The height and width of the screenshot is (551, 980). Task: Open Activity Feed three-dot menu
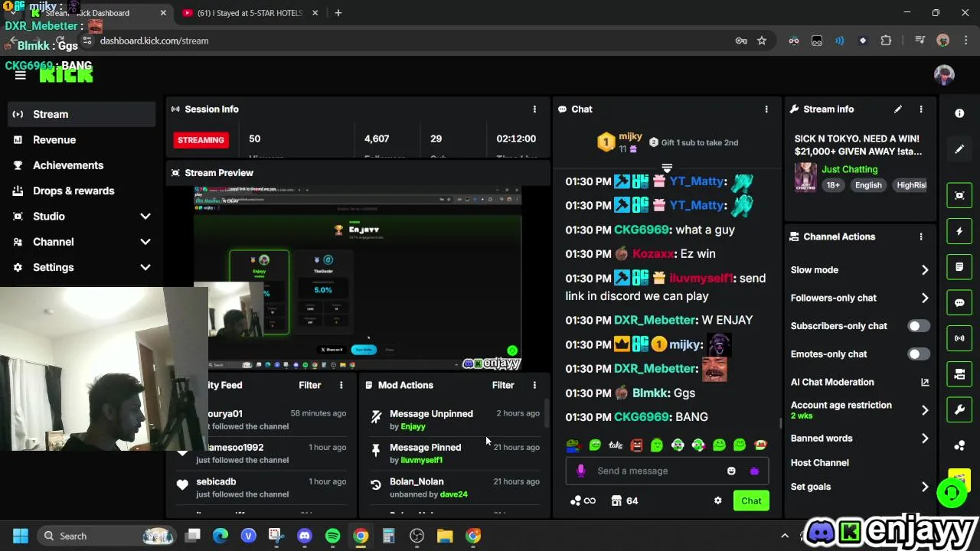click(341, 385)
